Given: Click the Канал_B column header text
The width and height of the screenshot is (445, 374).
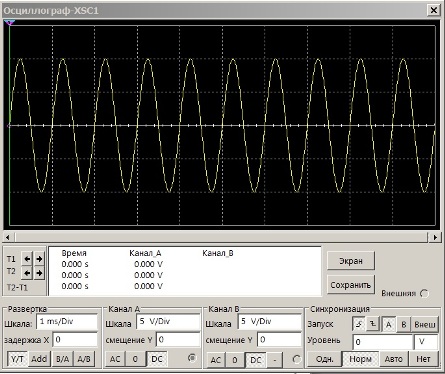Looking at the screenshot, I should [218, 253].
